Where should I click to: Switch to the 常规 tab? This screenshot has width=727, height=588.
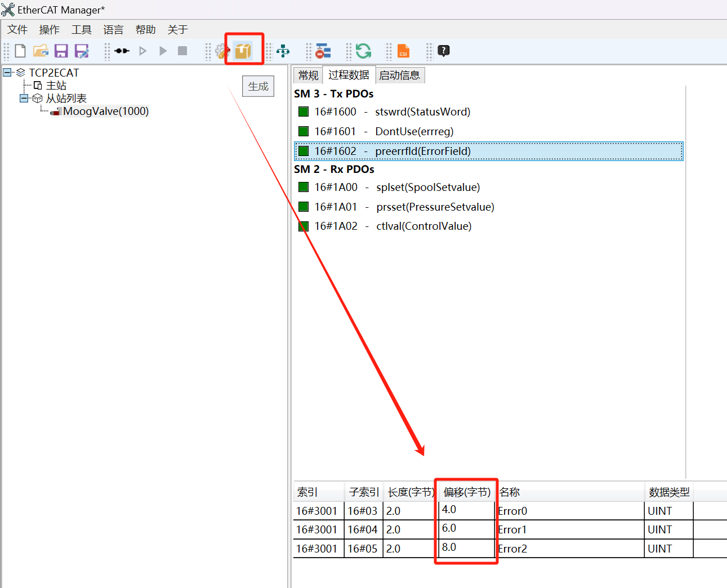coord(308,75)
